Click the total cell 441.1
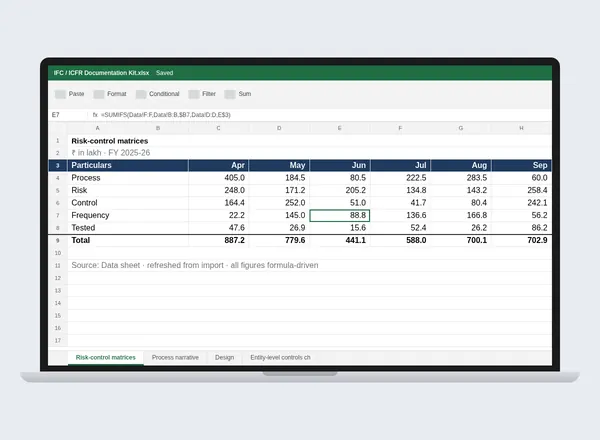600x440 pixels. pos(339,240)
